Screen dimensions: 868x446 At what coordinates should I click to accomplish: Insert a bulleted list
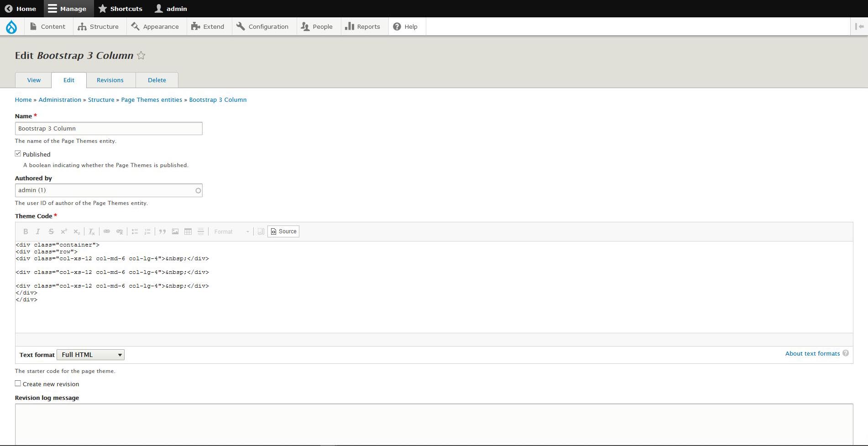coord(135,232)
